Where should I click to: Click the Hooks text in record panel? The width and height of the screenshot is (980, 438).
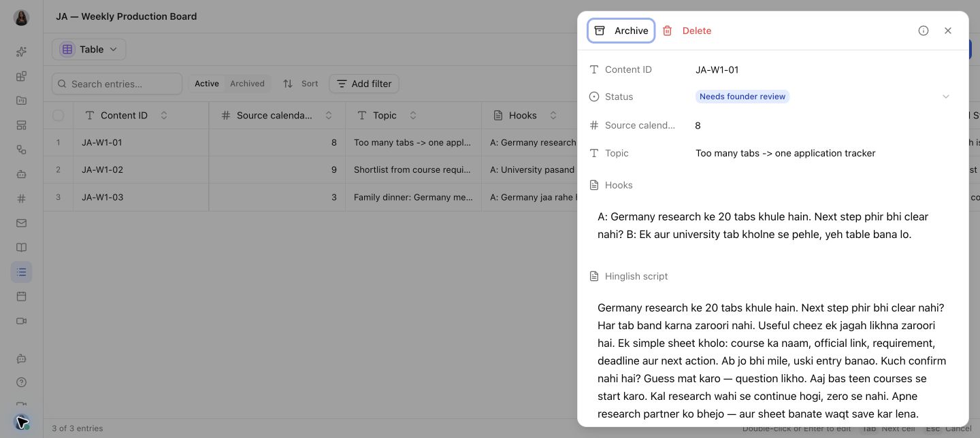point(763,225)
